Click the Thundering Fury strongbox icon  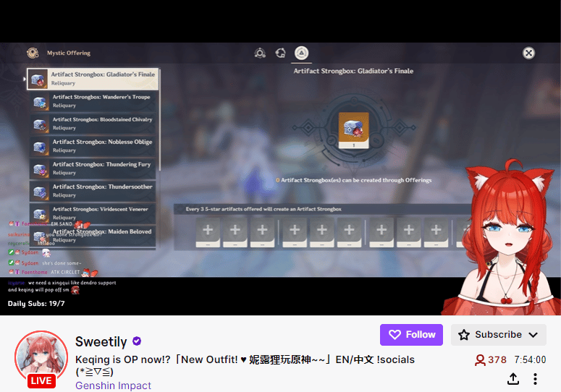[40, 169]
